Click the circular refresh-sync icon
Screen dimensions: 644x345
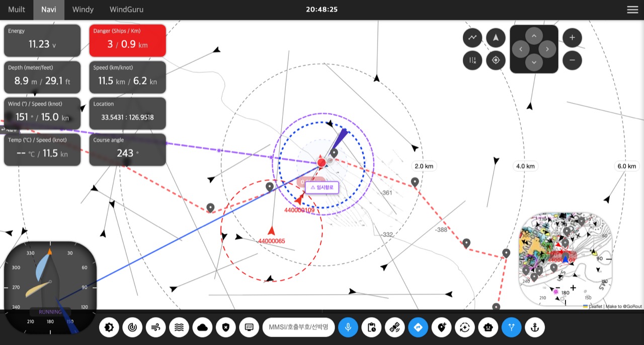point(465,327)
